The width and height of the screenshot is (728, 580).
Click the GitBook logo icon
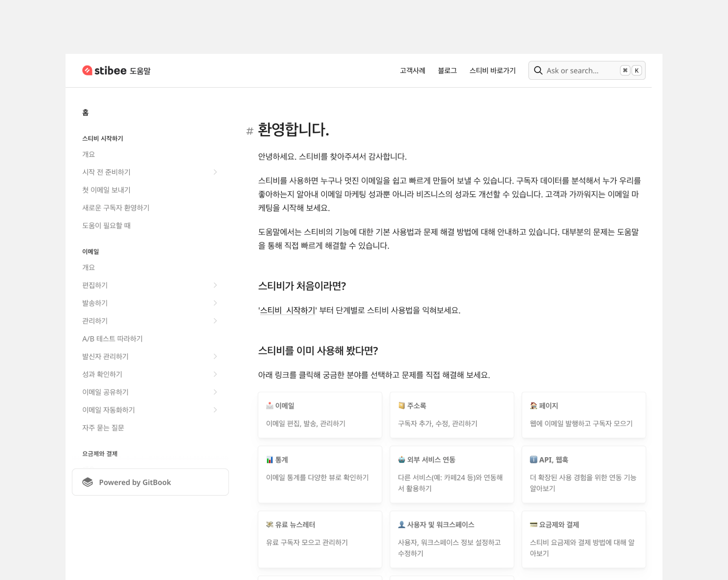tap(88, 482)
